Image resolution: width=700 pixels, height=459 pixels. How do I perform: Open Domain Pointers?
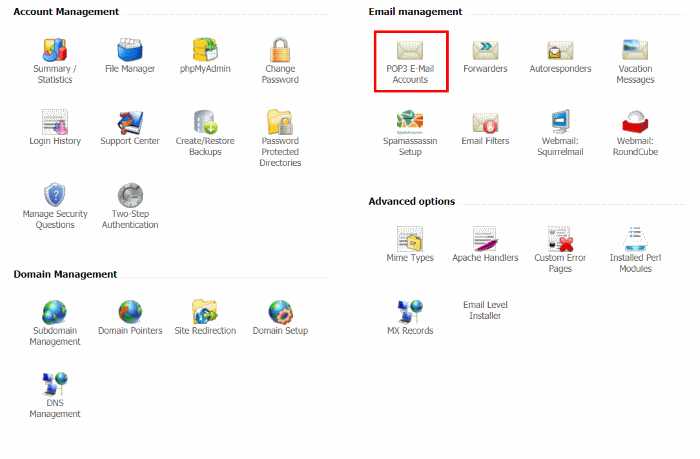click(130, 312)
